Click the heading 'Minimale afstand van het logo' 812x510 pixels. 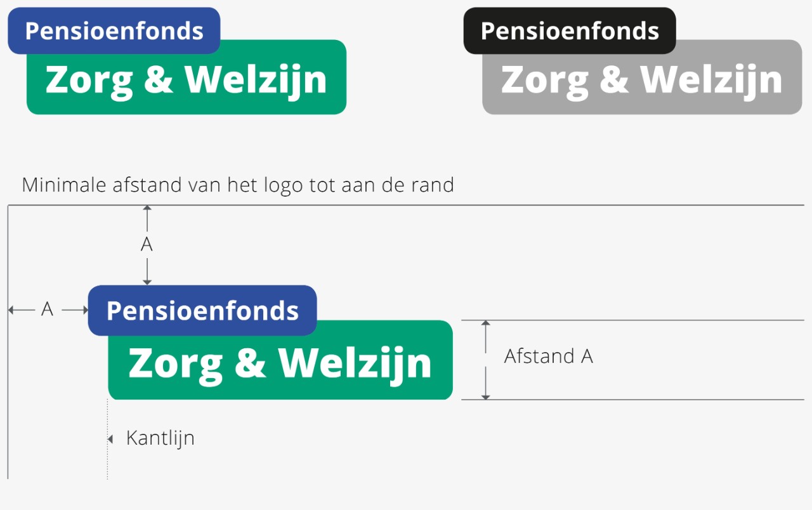(x=238, y=185)
